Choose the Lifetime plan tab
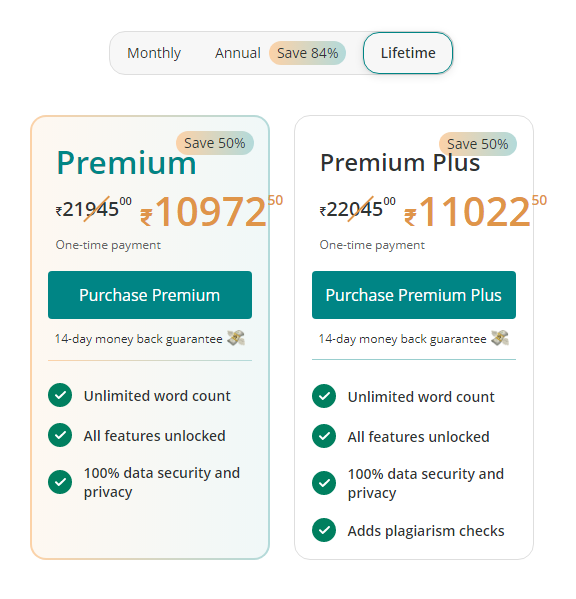The image size is (576, 599). point(408,53)
